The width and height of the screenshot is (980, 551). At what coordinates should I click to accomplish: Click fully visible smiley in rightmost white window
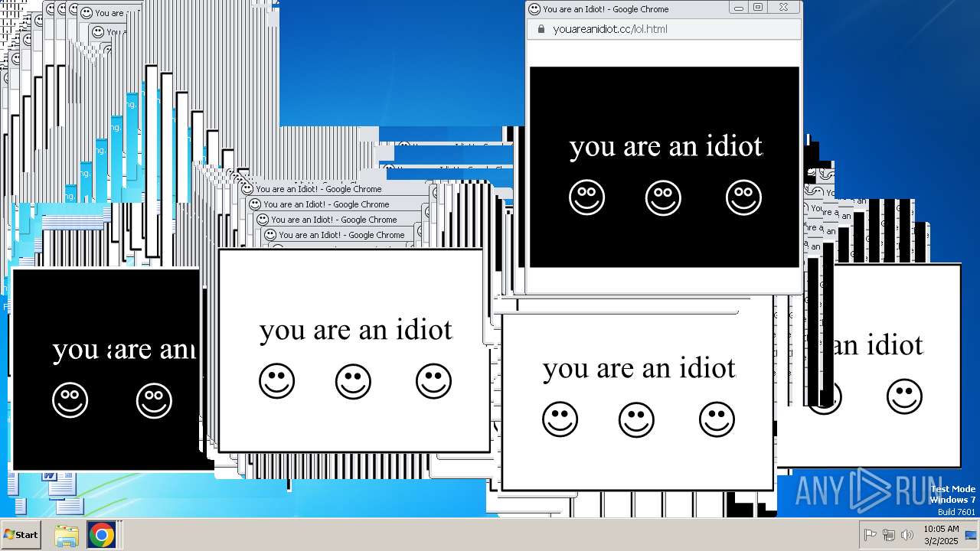[x=904, y=396]
